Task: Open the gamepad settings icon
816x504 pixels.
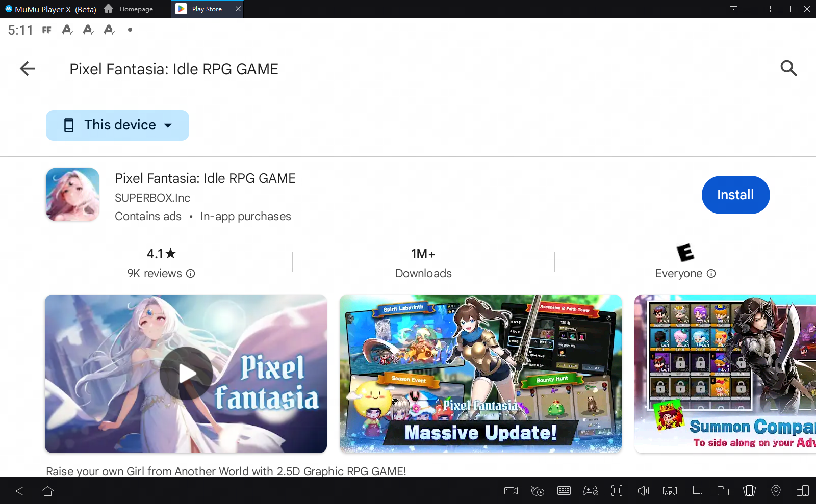Action: pyautogui.click(x=591, y=491)
